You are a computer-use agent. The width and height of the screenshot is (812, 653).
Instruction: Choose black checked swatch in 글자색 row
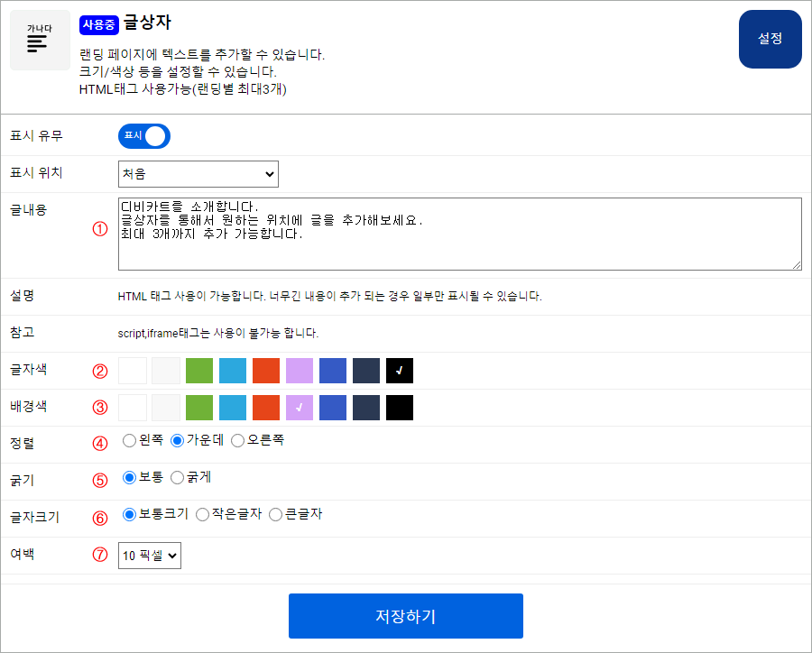(400, 370)
